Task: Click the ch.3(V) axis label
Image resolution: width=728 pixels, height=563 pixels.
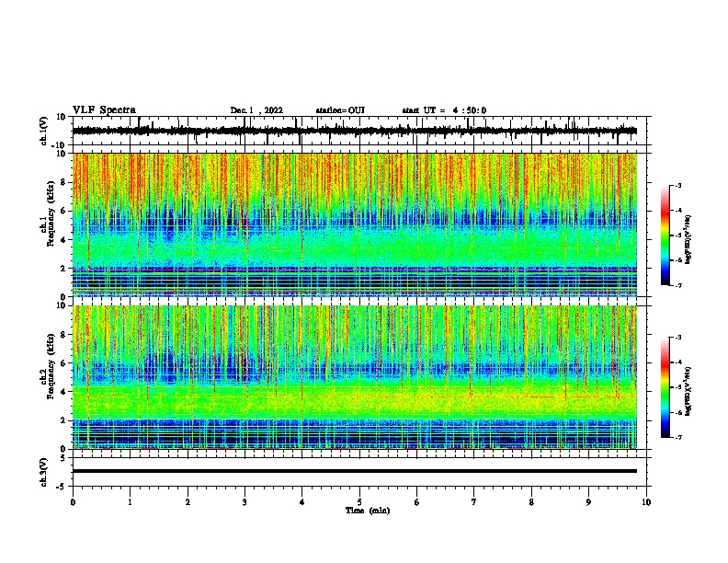Action: [x=44, y=473]
